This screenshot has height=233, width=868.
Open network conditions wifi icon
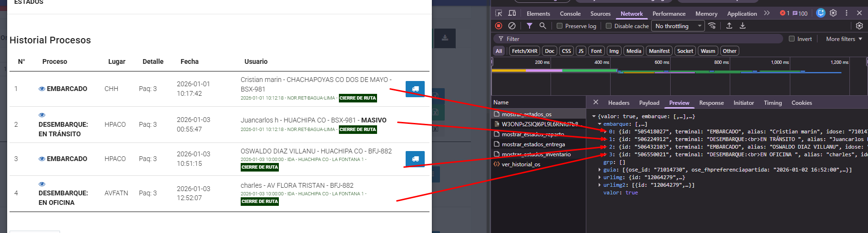pos(712,26)
